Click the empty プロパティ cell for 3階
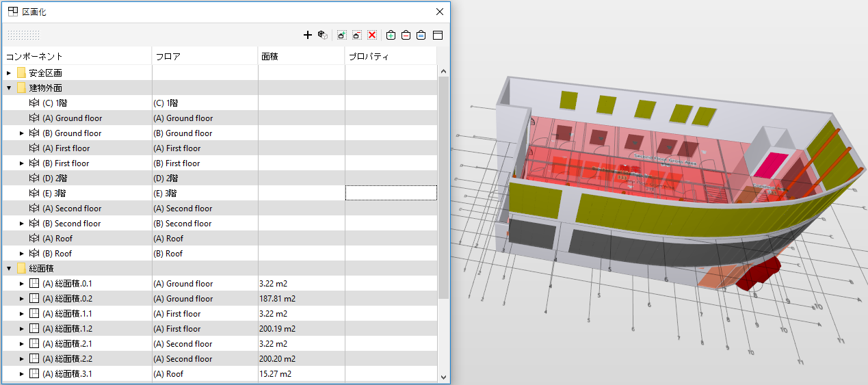The image size is (868, 385). tap(391, 193)
